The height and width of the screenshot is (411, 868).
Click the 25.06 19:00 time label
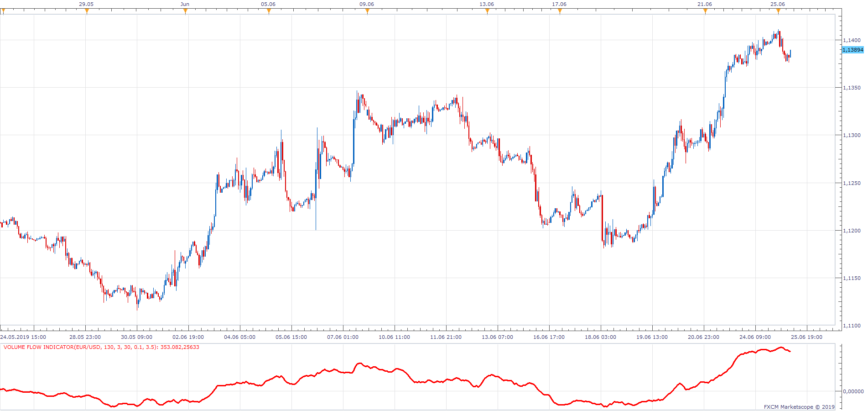coord(806,337)
